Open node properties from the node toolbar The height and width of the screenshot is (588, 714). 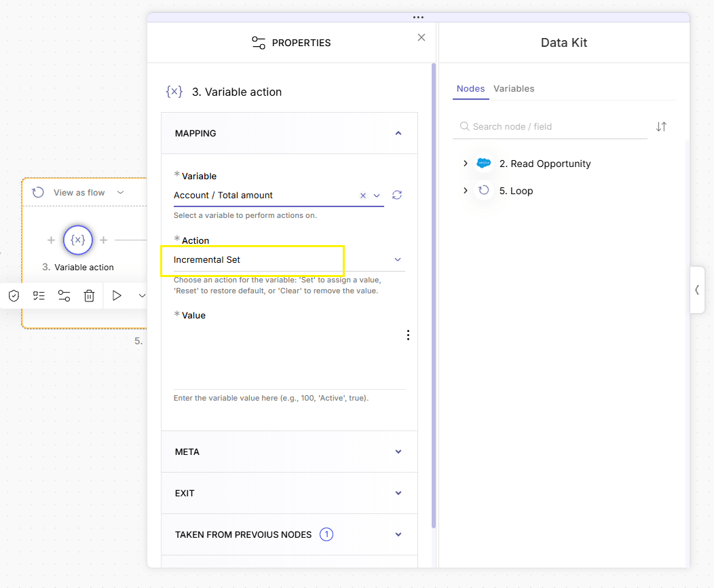(x=64, y=295)
